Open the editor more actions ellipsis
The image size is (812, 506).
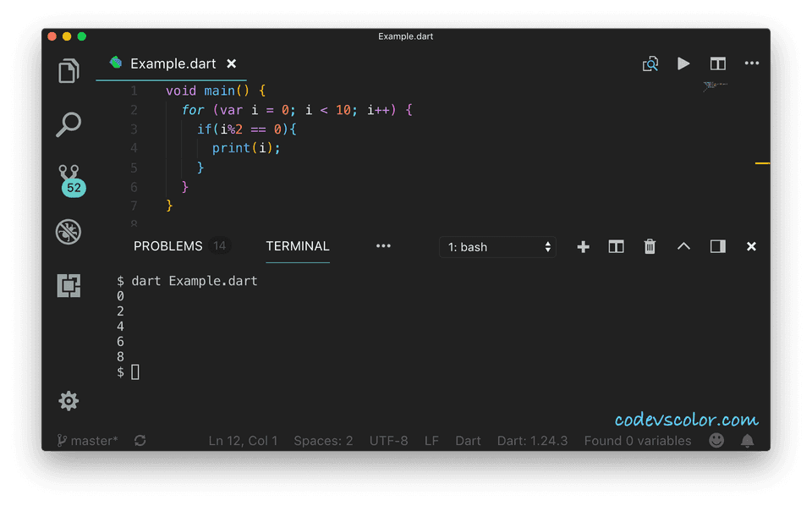(x=751, y=63)
